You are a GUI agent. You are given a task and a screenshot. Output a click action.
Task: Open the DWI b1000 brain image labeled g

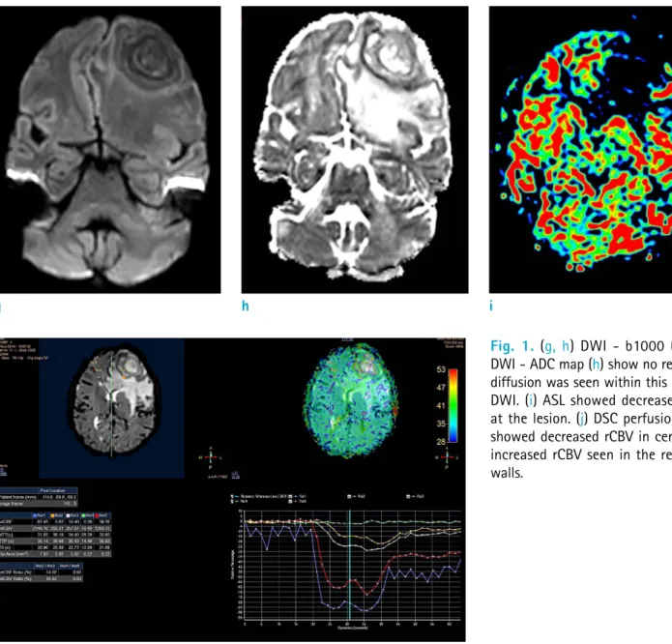click(110, 150)
